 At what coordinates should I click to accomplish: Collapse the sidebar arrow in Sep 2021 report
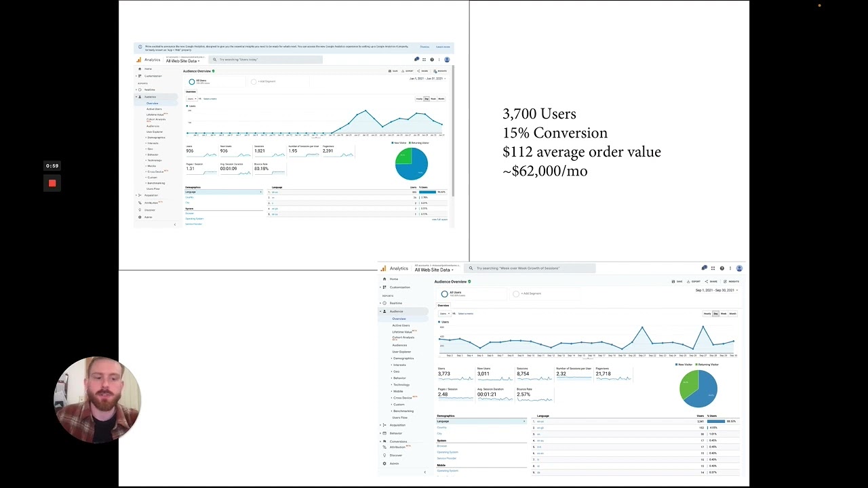click(x=425, y=472)
